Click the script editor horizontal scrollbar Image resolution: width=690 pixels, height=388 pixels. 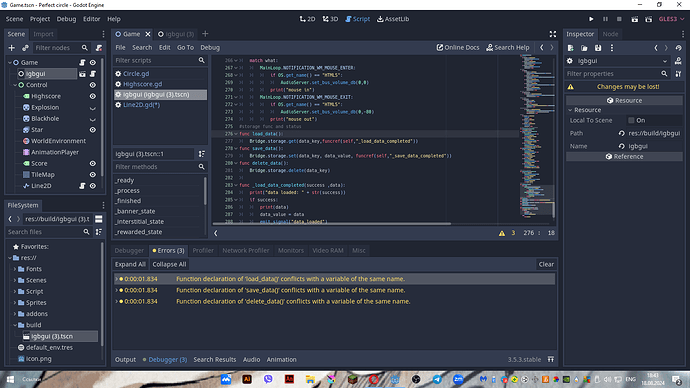coord(332,223)
